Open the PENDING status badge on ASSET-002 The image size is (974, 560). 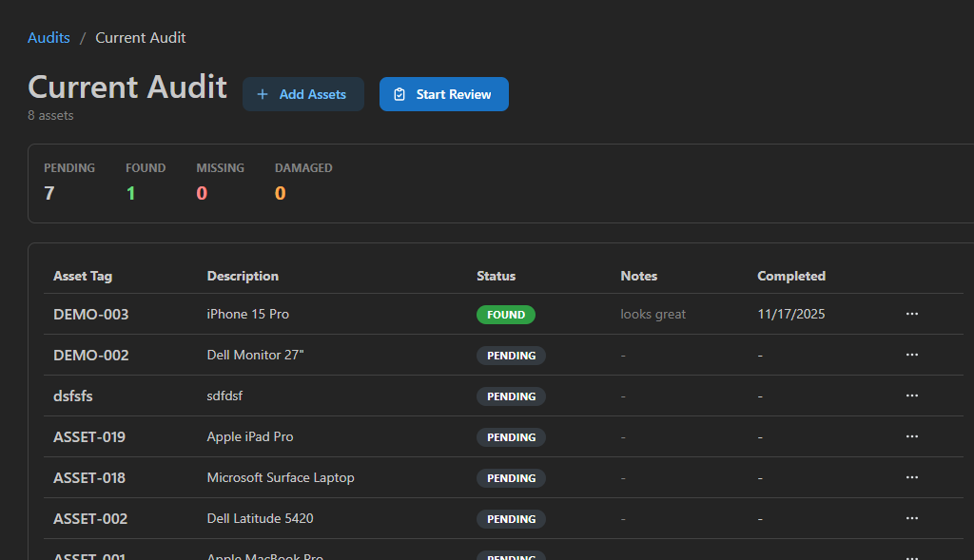pos(511,518)
